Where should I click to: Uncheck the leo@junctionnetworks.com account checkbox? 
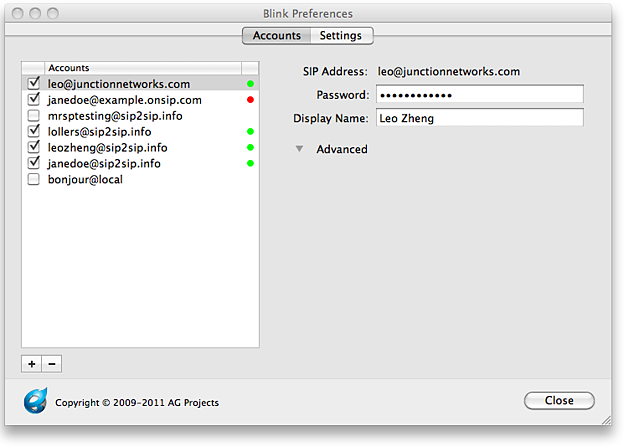tap(34, 83)
